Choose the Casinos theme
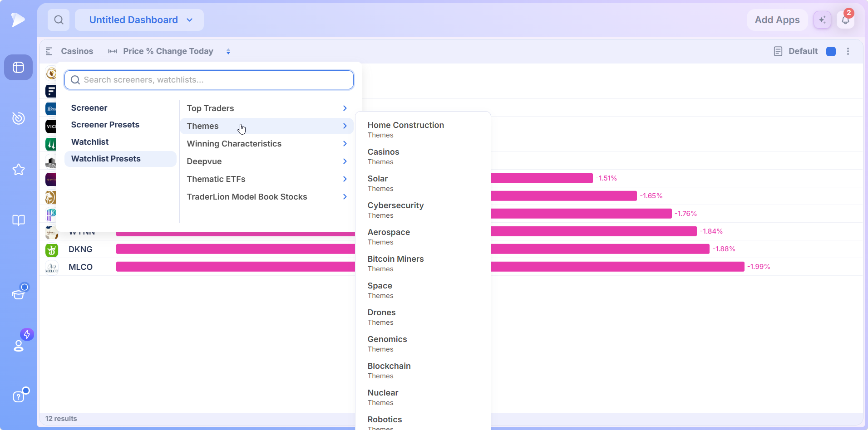 coord(423,156)
